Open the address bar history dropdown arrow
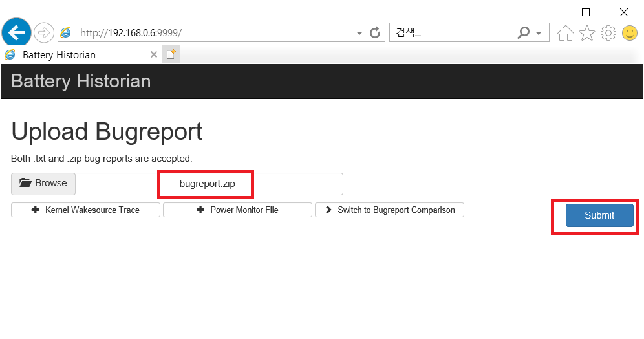This screenshot has height=339, width=644. click(360, 33)
